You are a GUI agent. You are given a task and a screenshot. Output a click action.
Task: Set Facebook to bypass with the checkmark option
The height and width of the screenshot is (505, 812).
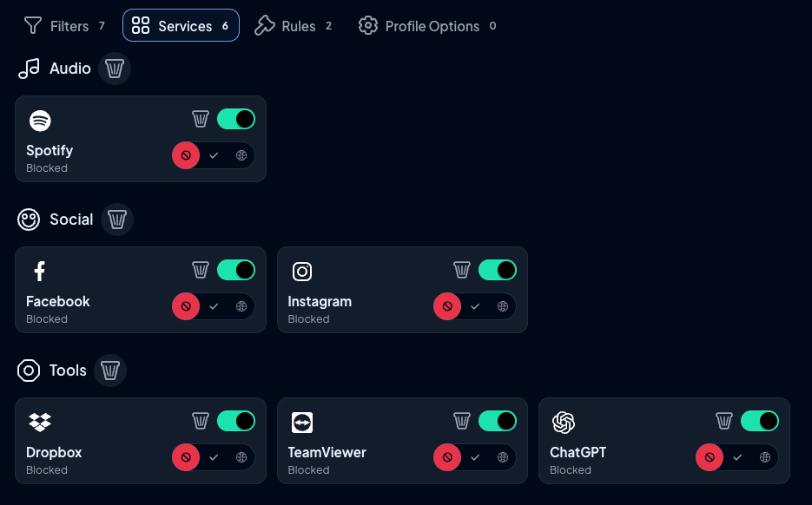pyautogui.click(x=214, y=306)
